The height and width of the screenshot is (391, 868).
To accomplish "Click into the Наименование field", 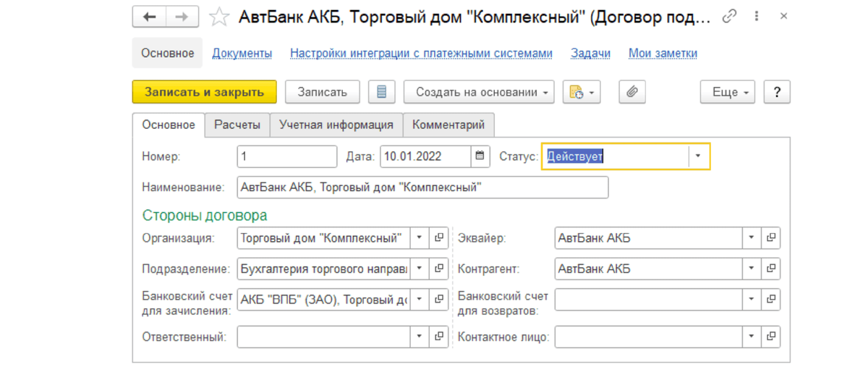I will point(422,187).
